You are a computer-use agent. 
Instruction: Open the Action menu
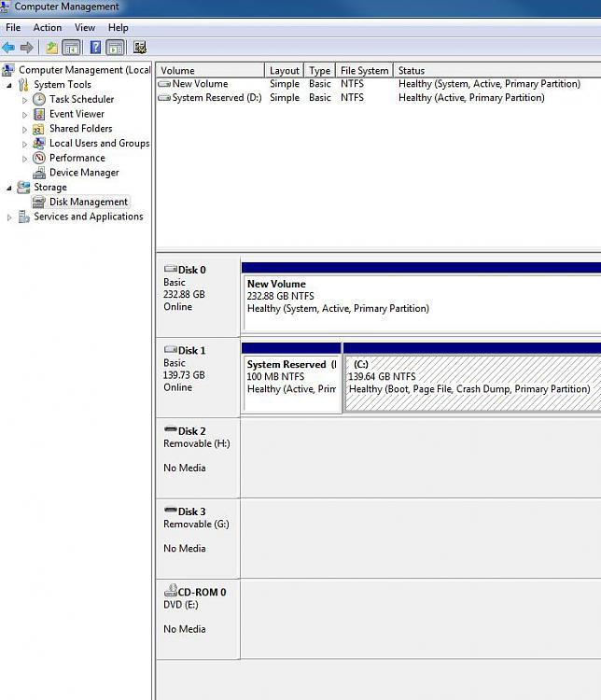(x=48, y=28)
